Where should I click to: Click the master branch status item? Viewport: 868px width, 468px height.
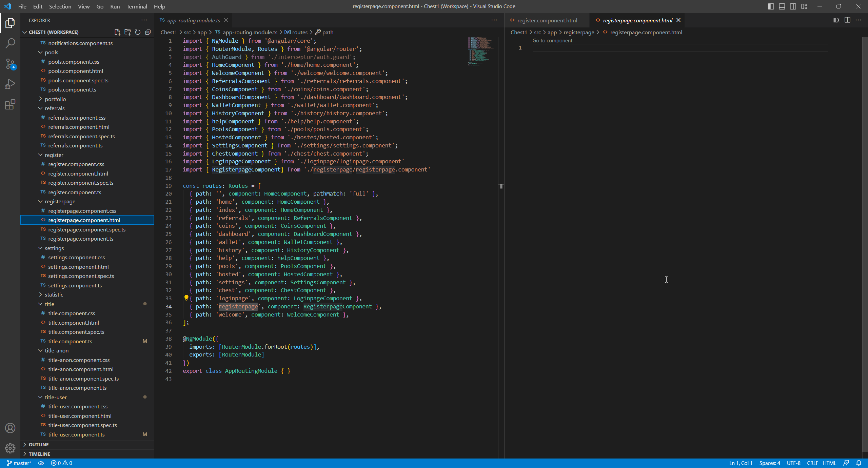point(19,463)
